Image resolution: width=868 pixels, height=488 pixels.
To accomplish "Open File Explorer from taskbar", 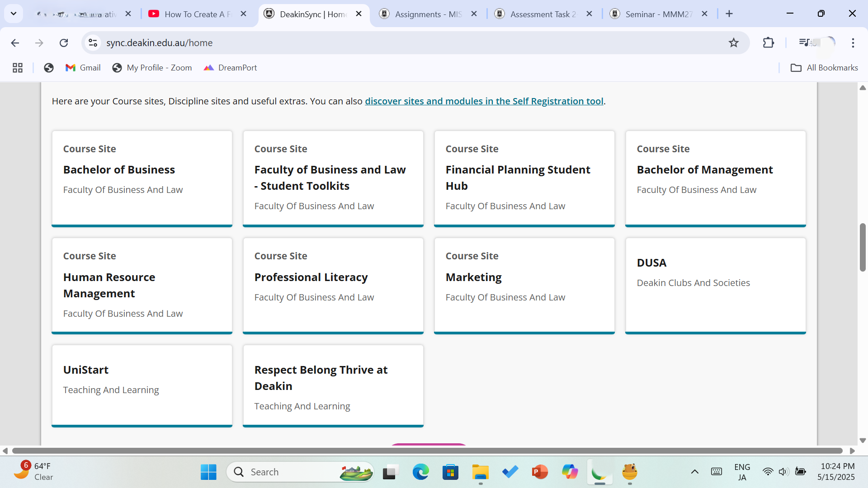I will click(x=480, y=472).
